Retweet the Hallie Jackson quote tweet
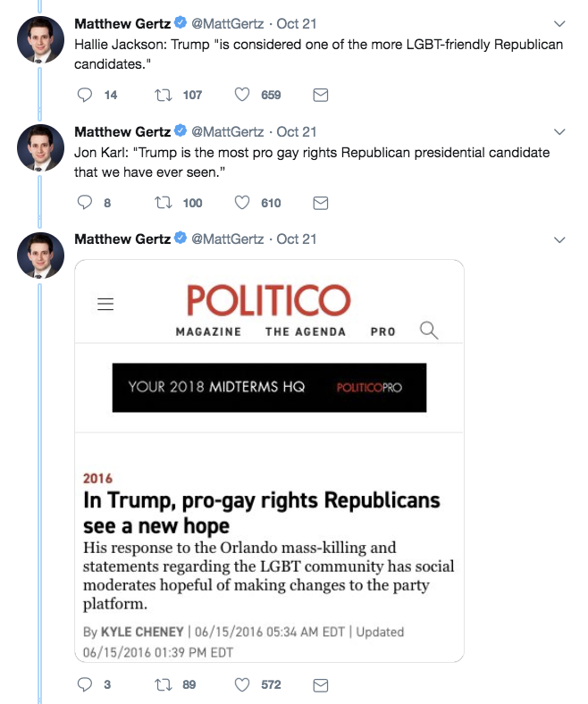This screenshot has width=588, height=704. click(x=164, y=95)
